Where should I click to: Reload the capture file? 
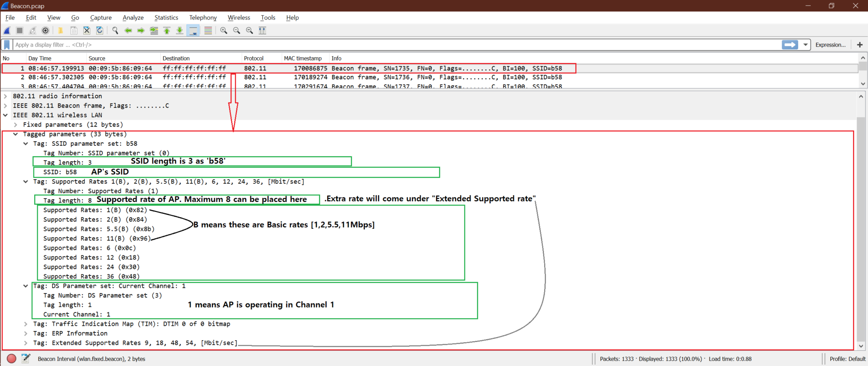100,30
